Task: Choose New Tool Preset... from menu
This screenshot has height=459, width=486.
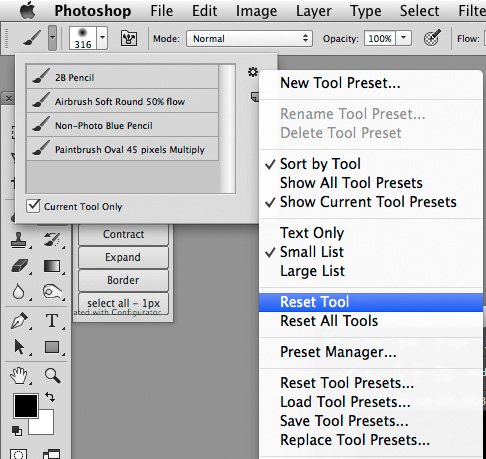Action: coord(371,83)
